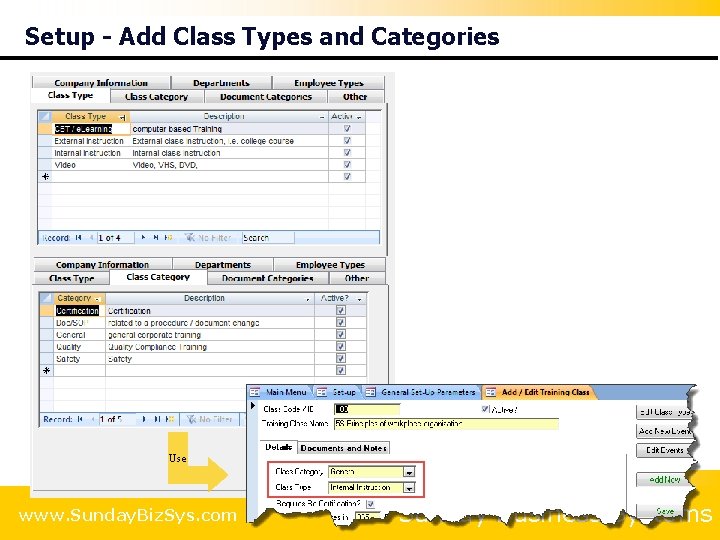This screenshot has height=540, width=720.
Task: Click Class Code / ID field
Action: [x=367, y=409]
